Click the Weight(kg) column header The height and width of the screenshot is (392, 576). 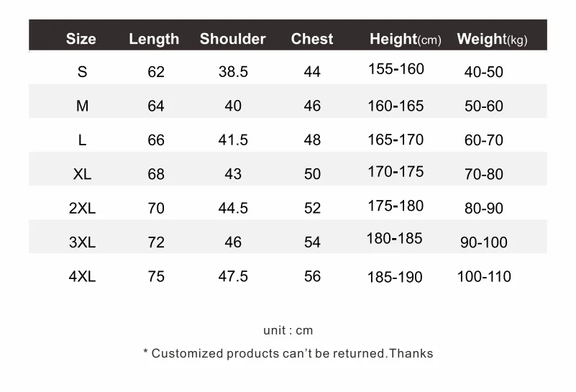[492, 39]
